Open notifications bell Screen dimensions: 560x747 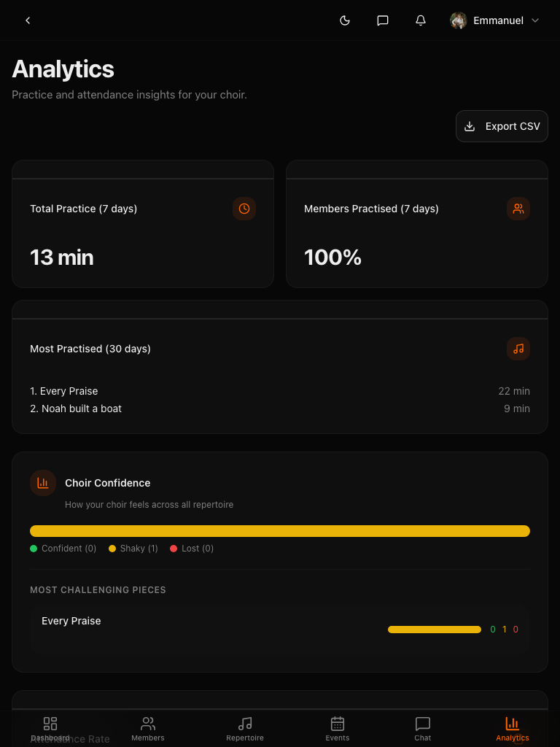421,20
